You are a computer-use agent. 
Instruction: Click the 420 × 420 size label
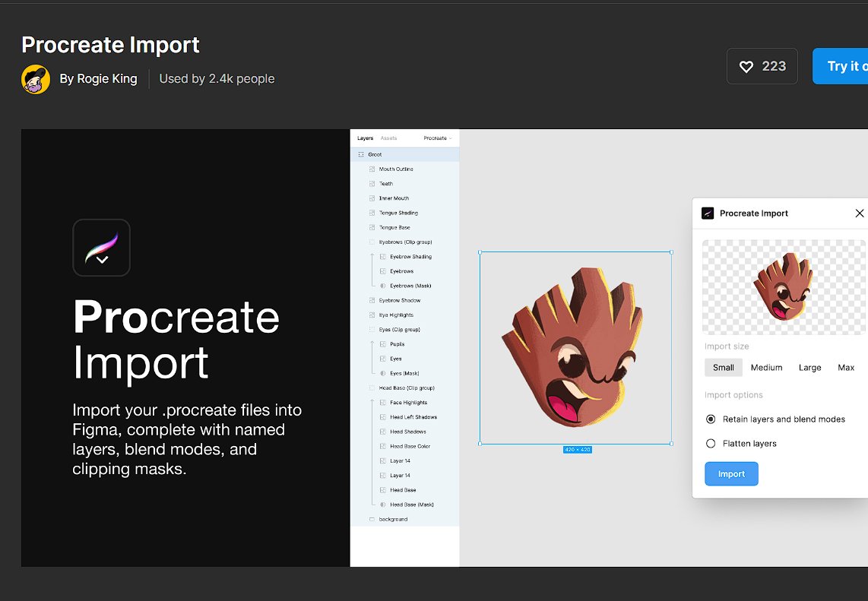[x=578, y=449]
